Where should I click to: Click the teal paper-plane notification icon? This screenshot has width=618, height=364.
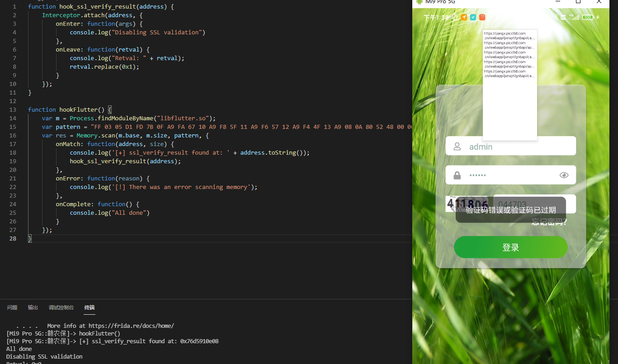click(473, 17)
